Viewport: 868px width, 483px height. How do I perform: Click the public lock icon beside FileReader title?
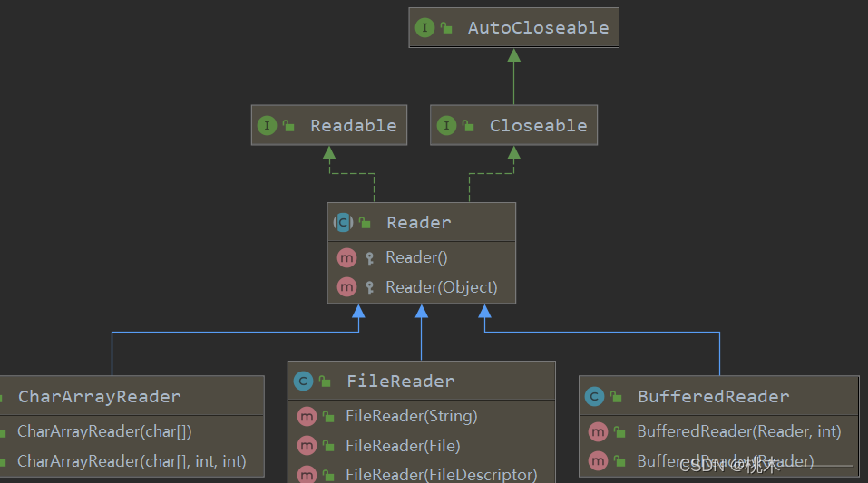coord(325,382)
